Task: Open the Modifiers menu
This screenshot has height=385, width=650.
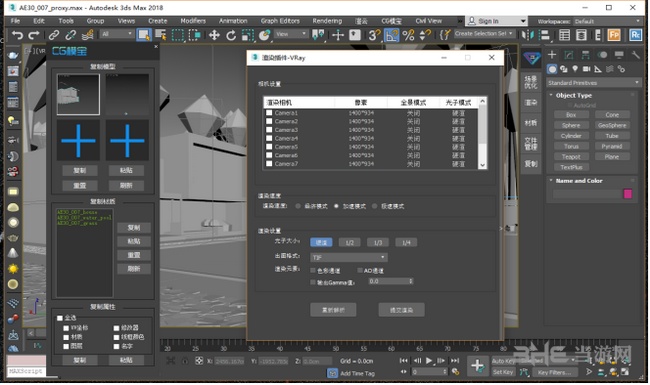Action: pos(193,21)
